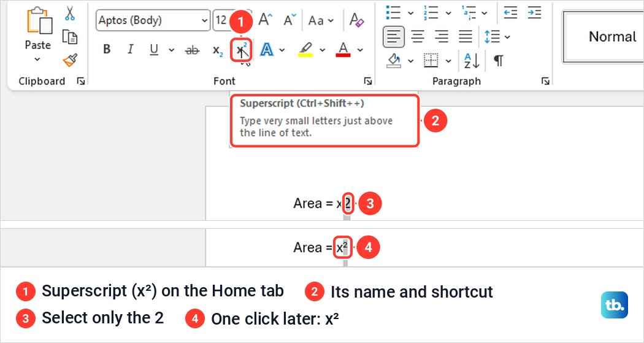
Task: Expand shading color arrow
Action: tap(410, 61)
